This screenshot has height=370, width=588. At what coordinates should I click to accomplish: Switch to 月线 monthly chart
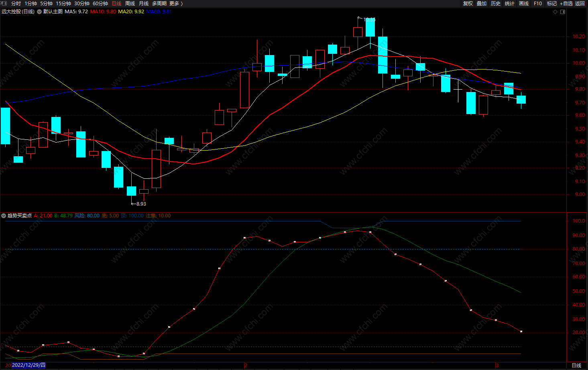click(x=144, y=3)
